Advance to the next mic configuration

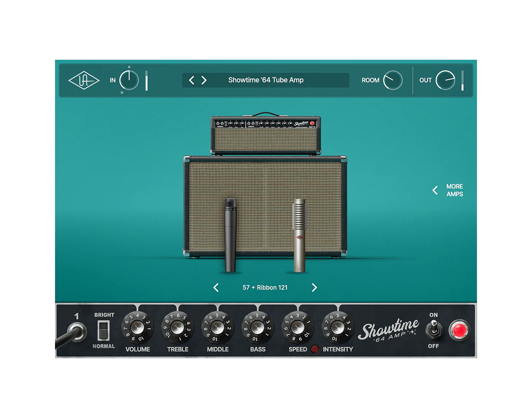315,287
